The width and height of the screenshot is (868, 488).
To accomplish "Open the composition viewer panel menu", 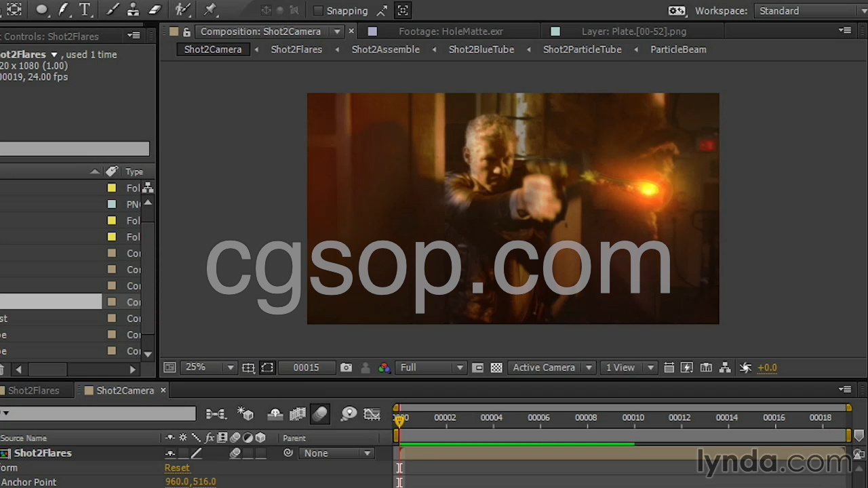I will (x=845, y=30).
